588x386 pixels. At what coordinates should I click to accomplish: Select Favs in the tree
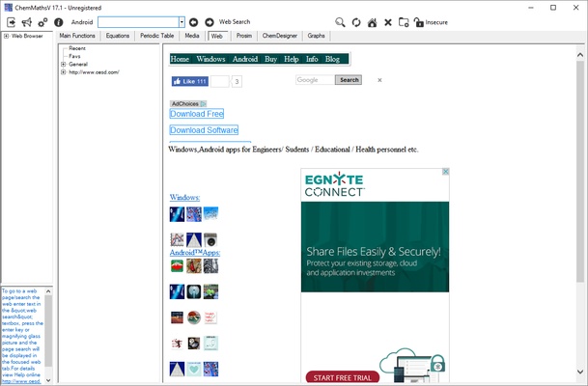coord(74,56)
